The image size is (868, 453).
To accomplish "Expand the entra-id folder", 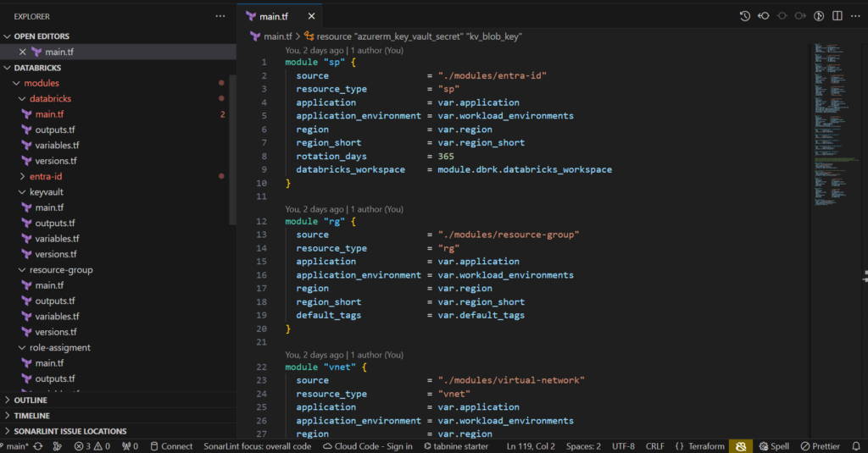I will pos(46,176).
